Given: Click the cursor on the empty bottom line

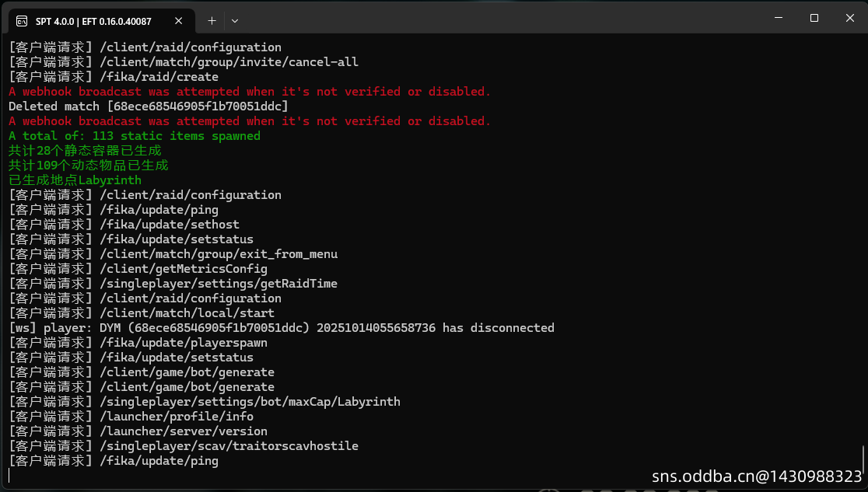Looking at the screenshot, I should pos(10,476).
